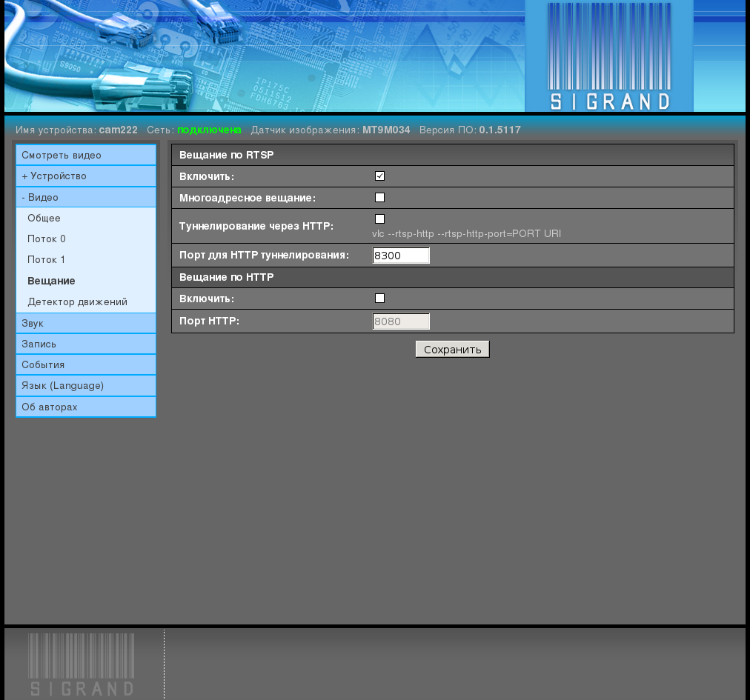Image resolution: width=750 pixels, height=700 pixels.
Task: Click the gray Sigrand footer logo
Action: (82, 664)
